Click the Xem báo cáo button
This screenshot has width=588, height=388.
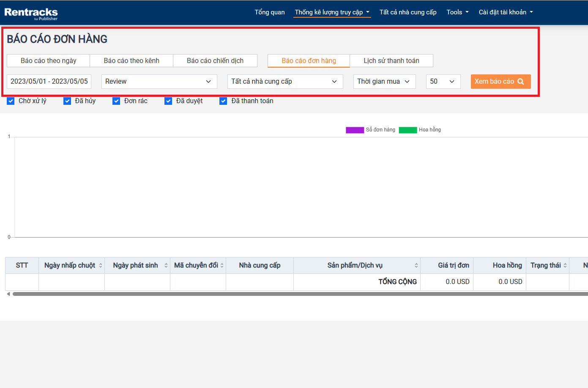coord(500,82)
